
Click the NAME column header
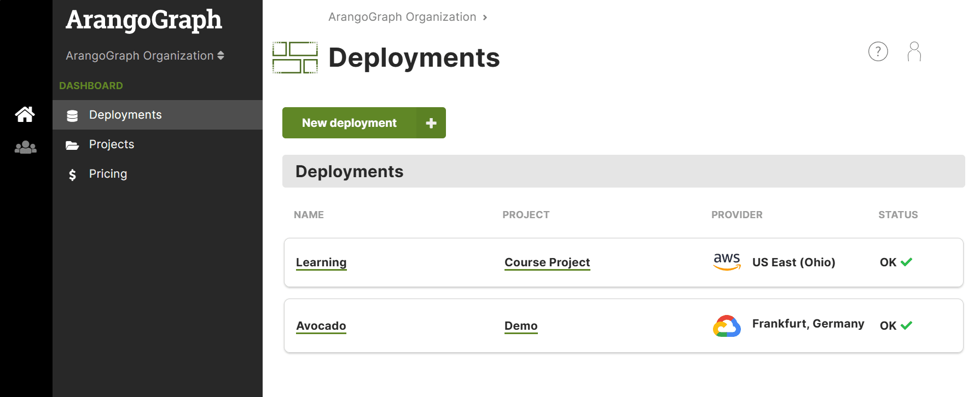point(309,215)
